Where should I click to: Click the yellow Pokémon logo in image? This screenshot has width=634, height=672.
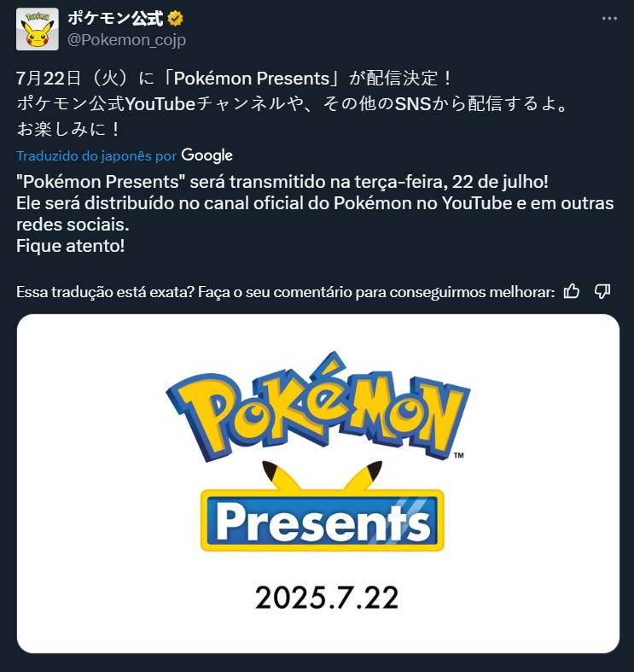click(318, 406)
